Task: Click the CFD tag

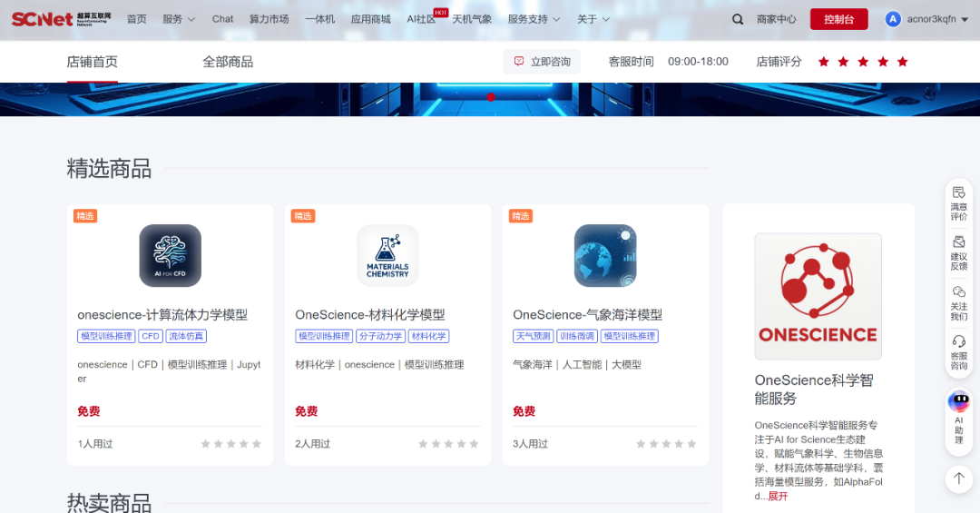Action: point(151,336)
